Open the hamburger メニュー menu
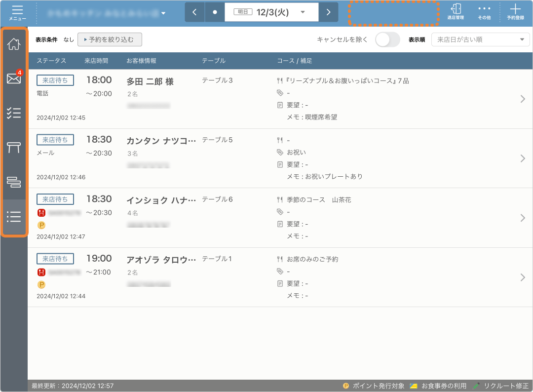Image resolution: width=533 pixels, height=392 pixels. click(17, 13)
